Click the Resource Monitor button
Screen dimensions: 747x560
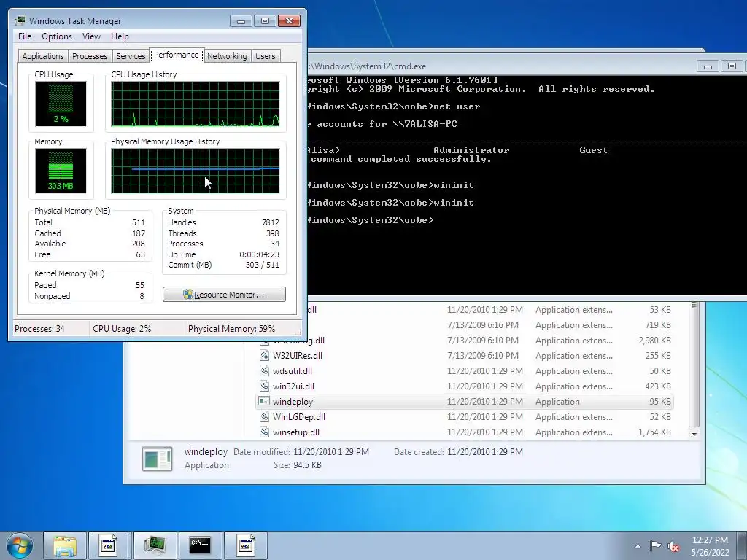[224, 295]
